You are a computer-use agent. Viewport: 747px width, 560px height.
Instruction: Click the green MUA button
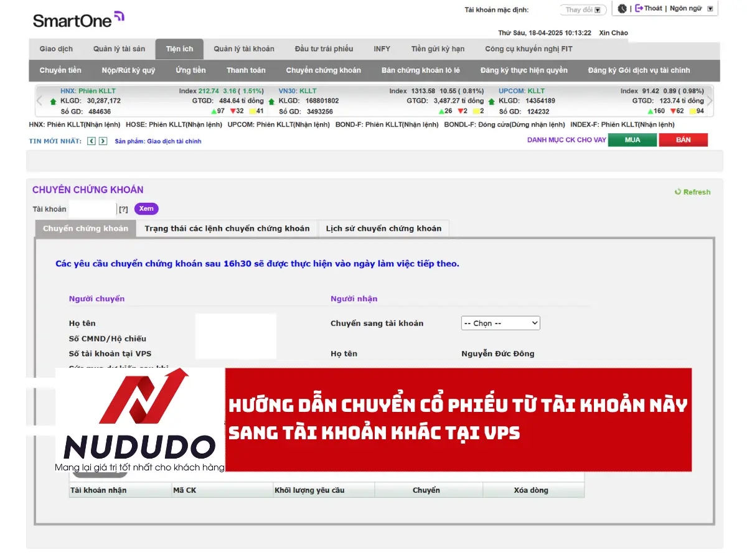[x=632, y=140]
